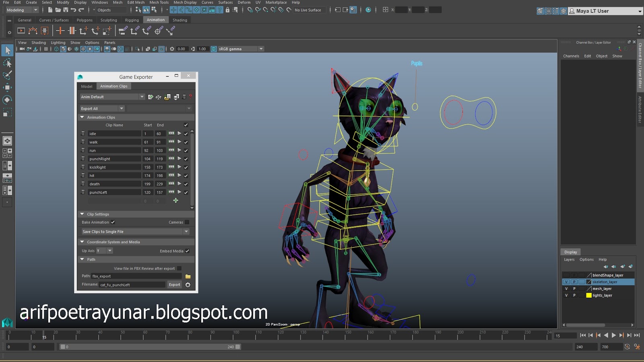Open the Export All dropdown
Image resolution: width=644 pixels, height=362 pixels.
(x=102, y=108)
